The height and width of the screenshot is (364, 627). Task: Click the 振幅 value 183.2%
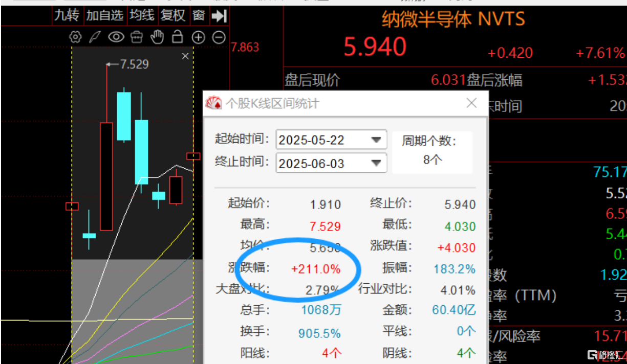455,269
